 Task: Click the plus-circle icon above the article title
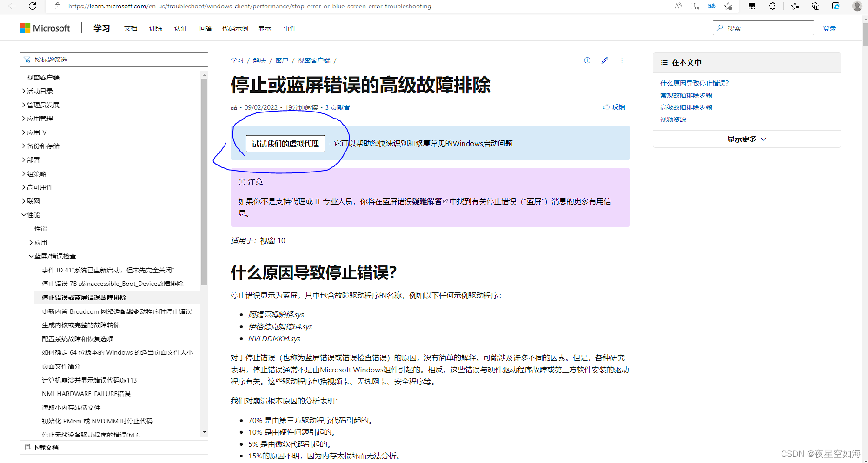(x=587, y=60)
